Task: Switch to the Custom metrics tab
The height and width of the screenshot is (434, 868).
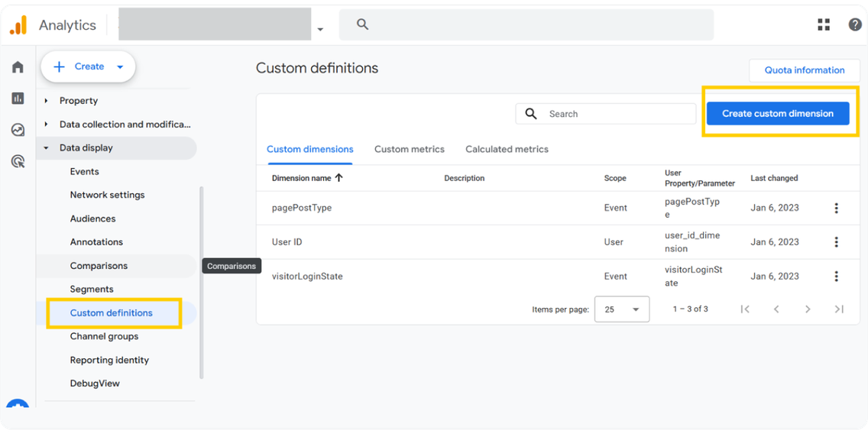Action: [409, 149]
